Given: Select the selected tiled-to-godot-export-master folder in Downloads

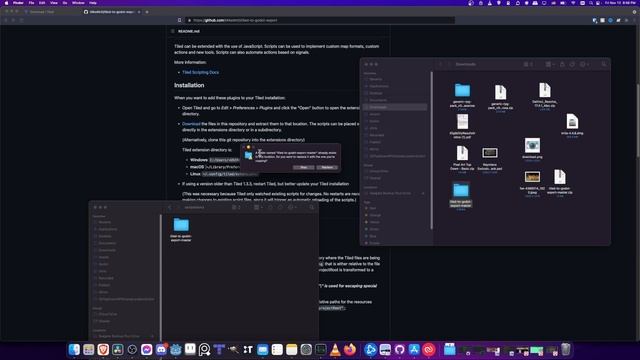Looking at the screenshot, I should click(x=461, y=196).
